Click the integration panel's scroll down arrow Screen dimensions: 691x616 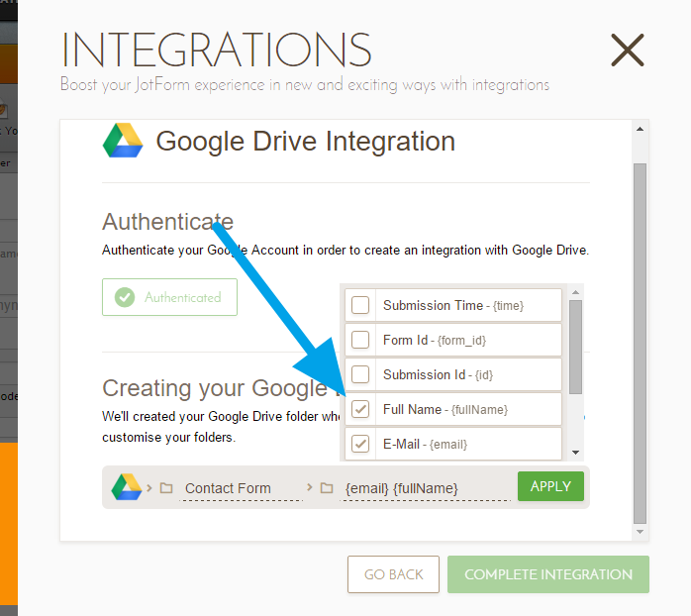point(640,532)
